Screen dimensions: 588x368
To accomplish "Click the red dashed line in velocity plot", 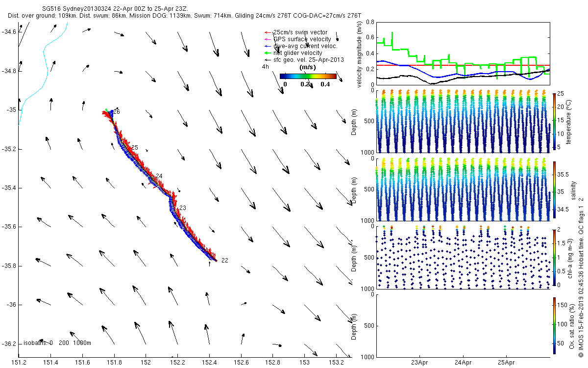I will pyautogui.click(x=463, y=65).
